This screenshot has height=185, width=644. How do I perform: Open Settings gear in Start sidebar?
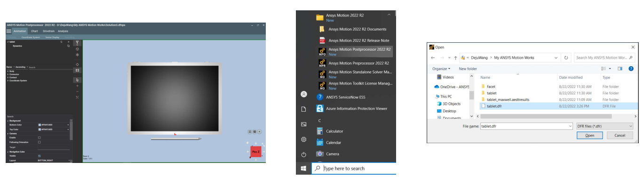click(303, 139)
